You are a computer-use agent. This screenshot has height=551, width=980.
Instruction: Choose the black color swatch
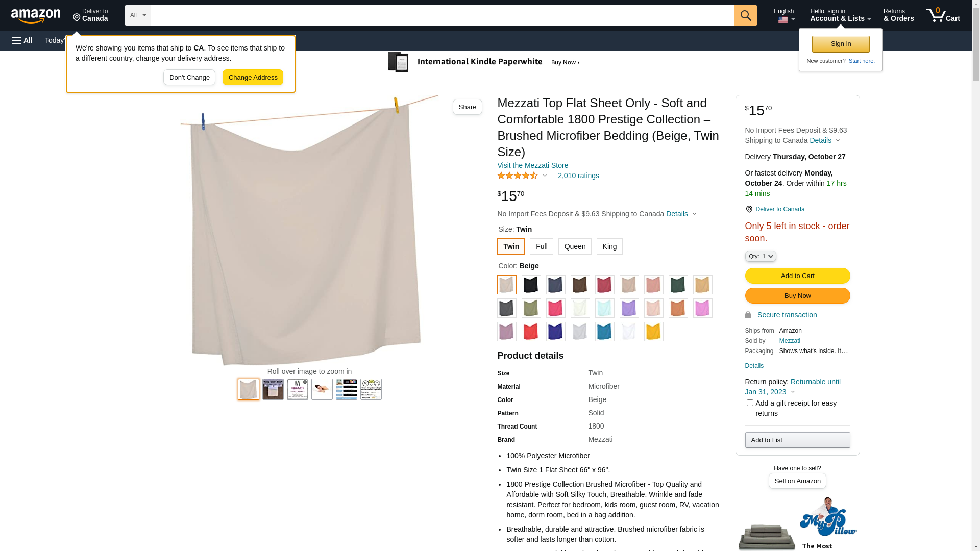coord(531,285)
